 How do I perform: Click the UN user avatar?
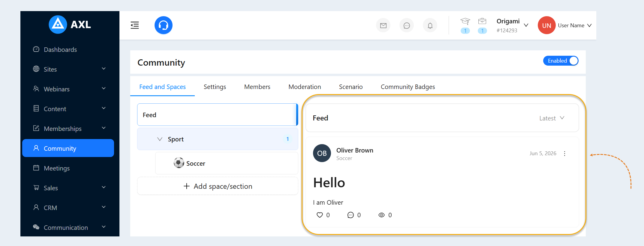tap(546, 25)
